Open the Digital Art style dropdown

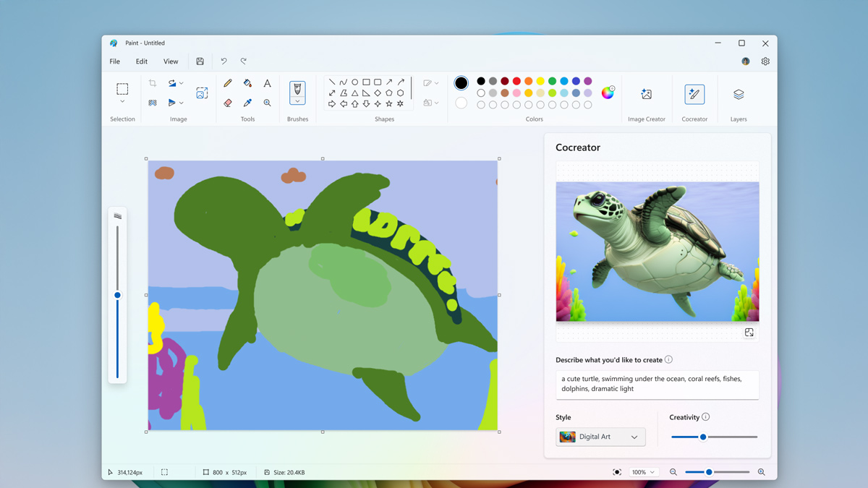tap(600, 437)
